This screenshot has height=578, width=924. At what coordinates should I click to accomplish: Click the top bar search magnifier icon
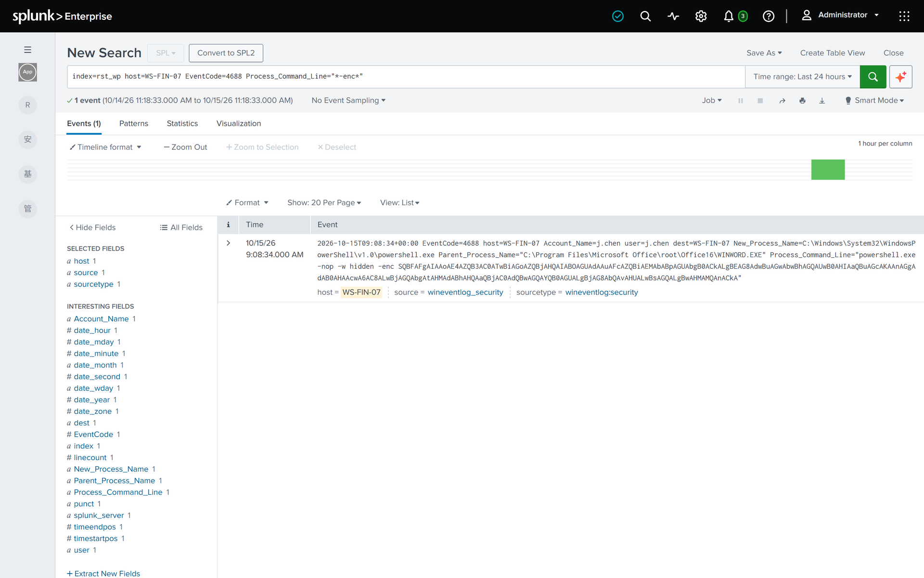tap(645, 16)
